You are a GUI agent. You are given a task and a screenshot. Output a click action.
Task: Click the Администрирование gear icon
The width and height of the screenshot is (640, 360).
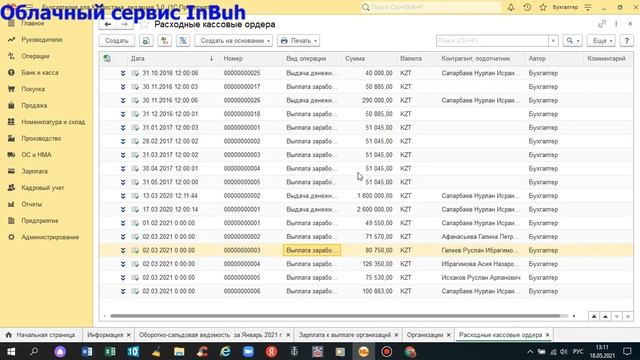point(11,237)
